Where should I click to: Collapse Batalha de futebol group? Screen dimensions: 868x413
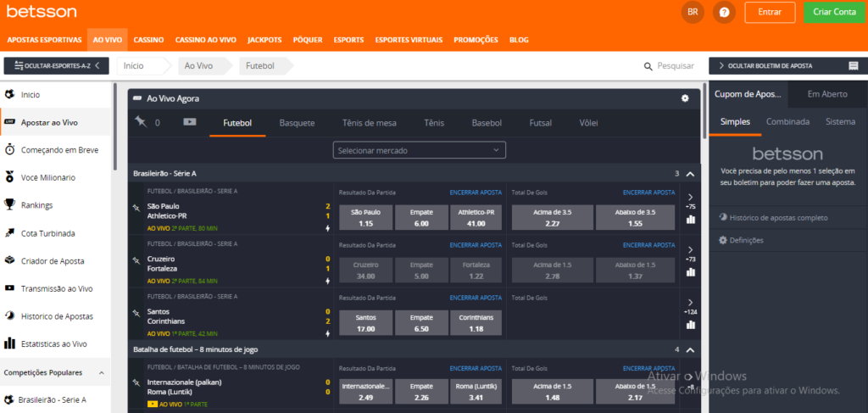click(x=690, y=350)
